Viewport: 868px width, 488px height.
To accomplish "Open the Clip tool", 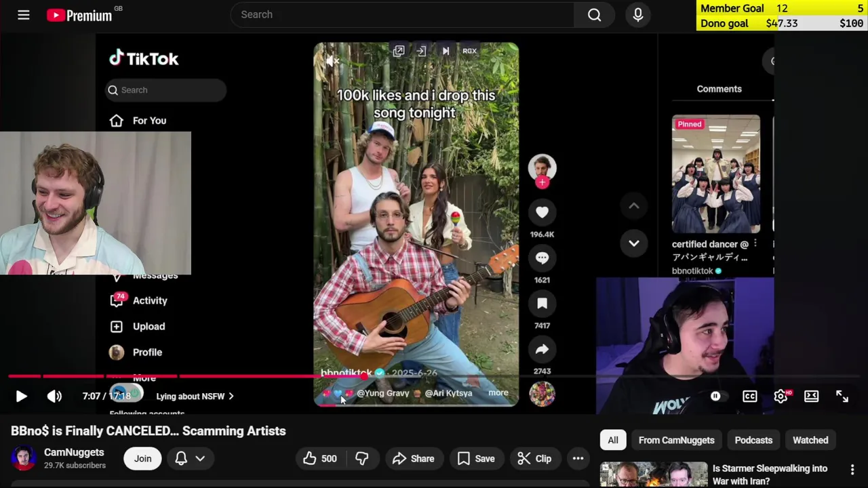I will (534, 459).
